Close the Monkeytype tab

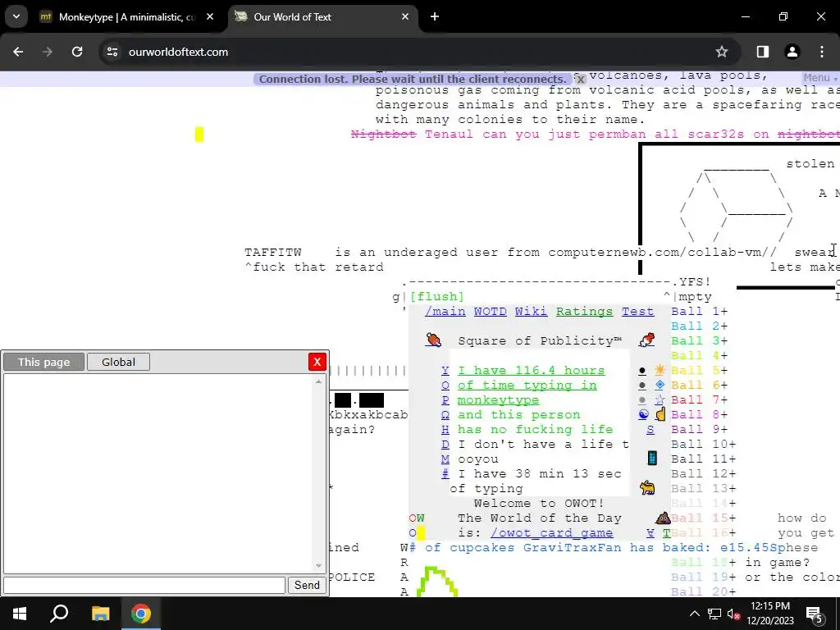[210, 16]
